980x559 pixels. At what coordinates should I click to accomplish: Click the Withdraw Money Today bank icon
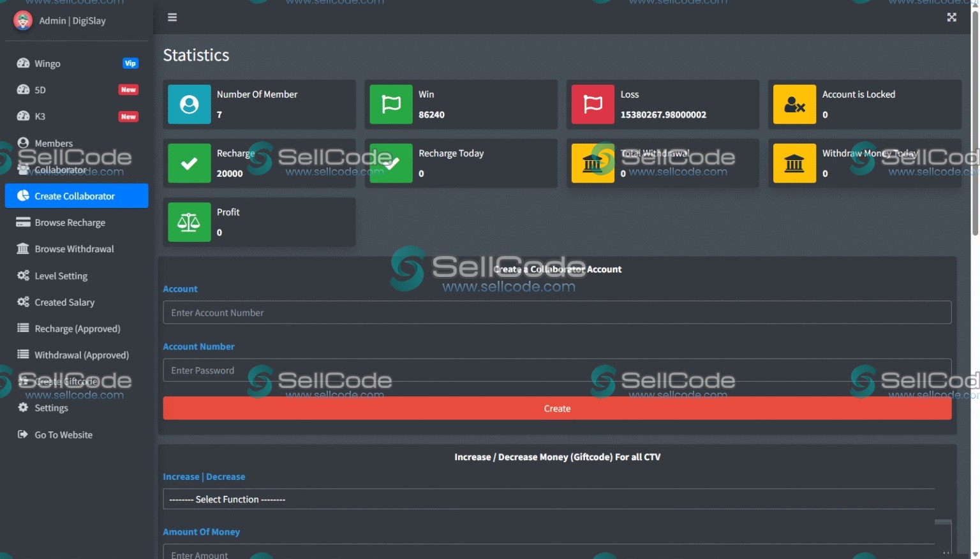coord(794,163)
